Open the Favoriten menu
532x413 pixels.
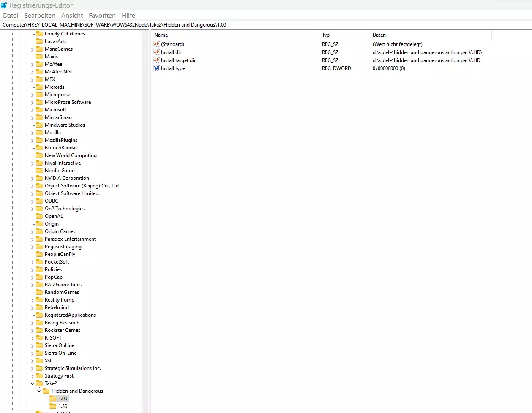[102, 15]
